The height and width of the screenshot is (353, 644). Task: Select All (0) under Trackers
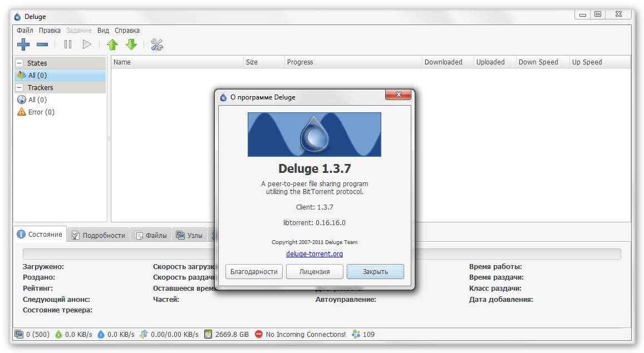(x=60, y=100)
